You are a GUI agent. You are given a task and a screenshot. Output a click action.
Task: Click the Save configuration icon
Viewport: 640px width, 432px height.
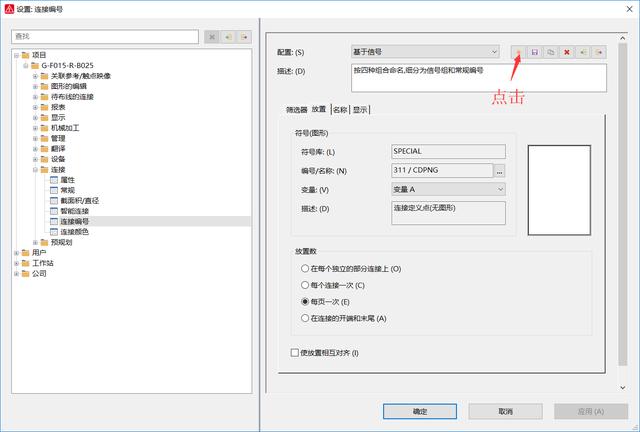coord(535,52)
